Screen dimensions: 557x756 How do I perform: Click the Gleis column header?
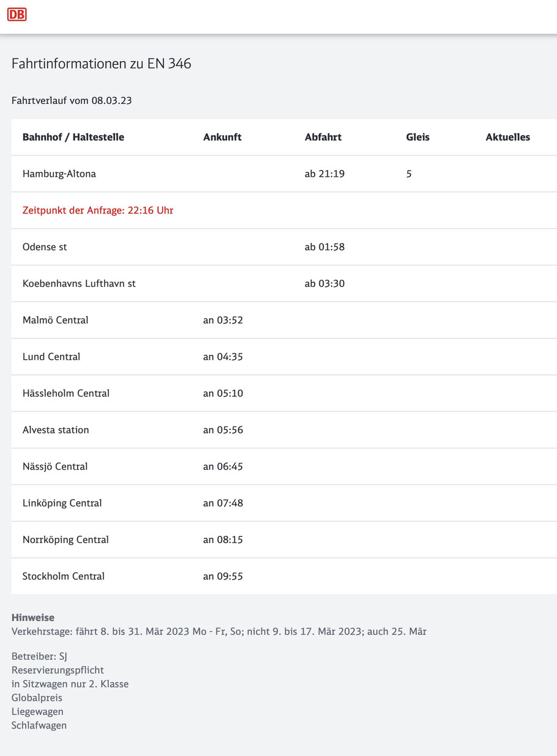click(418, 137)
